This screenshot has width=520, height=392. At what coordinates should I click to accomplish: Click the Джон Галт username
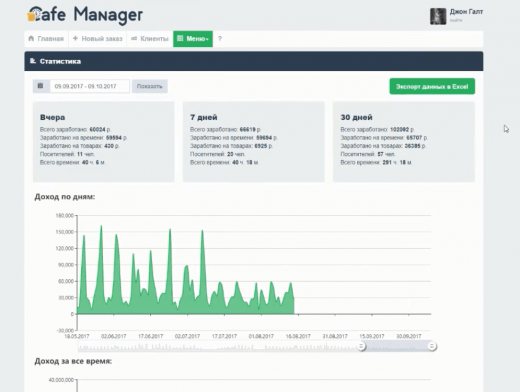[x=466, y=12]
